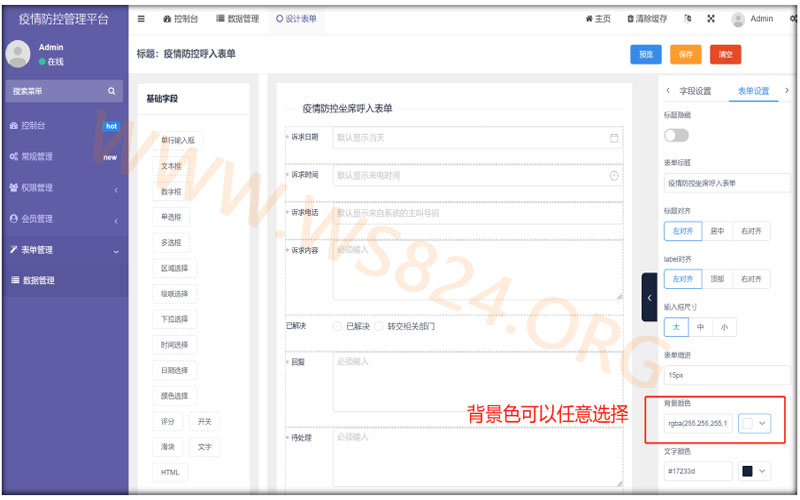Click the orange 保存 button
This screenshot has width=800, height=500.
pos(686,55)
